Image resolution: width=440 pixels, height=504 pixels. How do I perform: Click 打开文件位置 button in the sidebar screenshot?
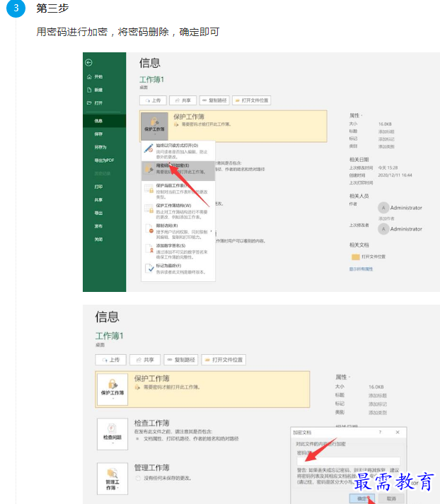pyautogui.click(x=252, y=100)
